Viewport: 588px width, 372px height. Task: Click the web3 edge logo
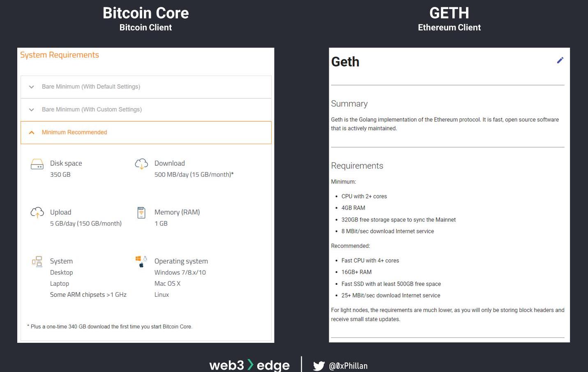pos(249,365)
